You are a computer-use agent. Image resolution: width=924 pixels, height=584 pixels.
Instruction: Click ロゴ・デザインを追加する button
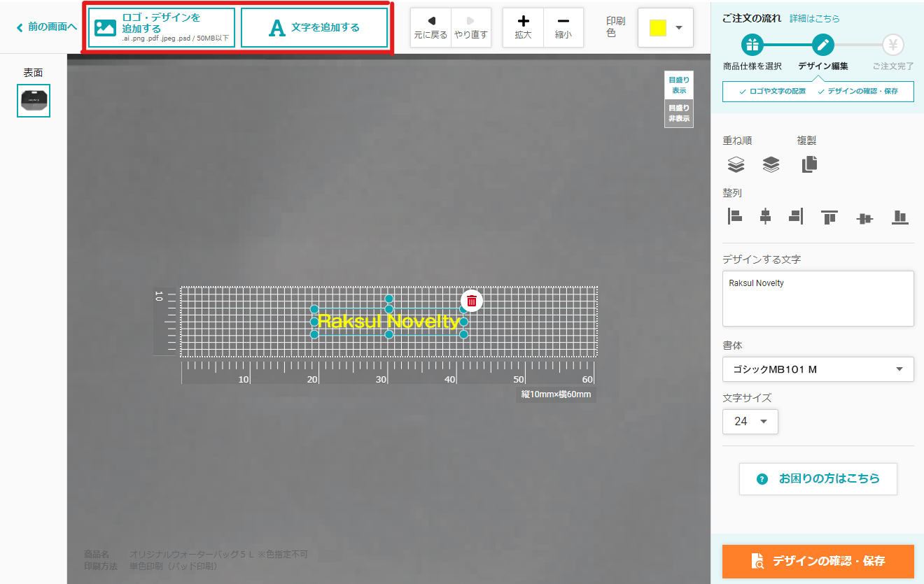click(162, 28)
